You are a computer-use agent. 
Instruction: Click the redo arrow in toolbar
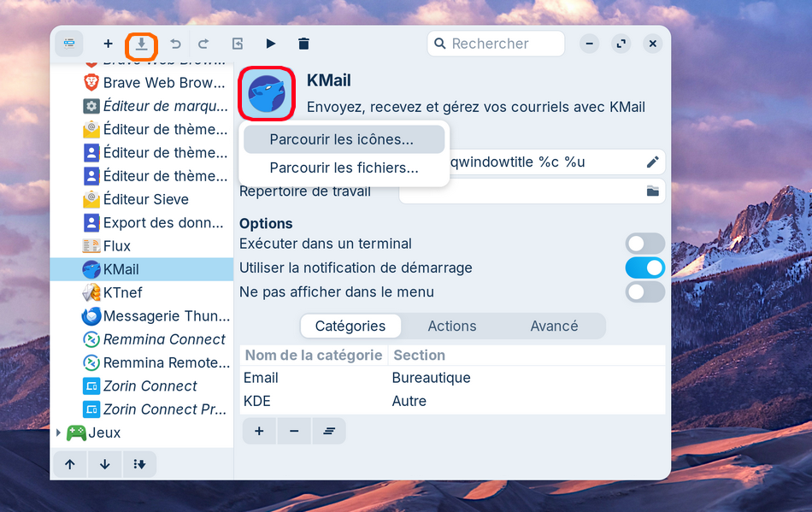point(203,44)
